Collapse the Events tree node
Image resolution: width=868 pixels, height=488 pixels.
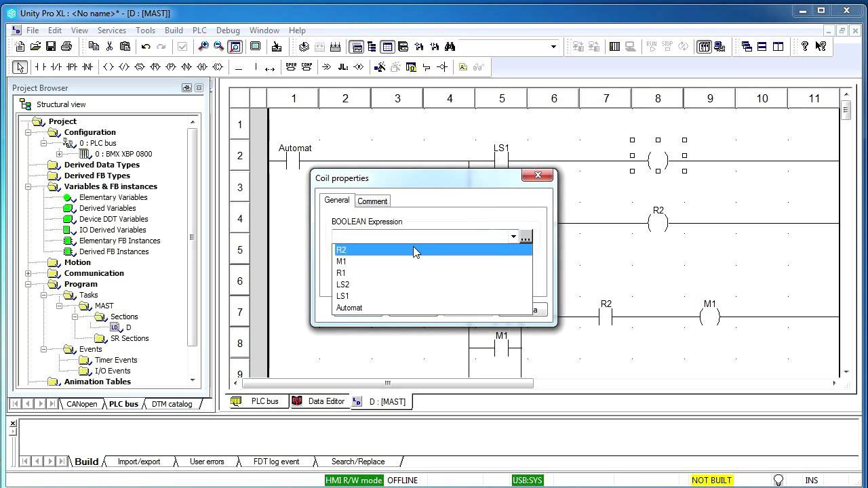tap(43, 349)
